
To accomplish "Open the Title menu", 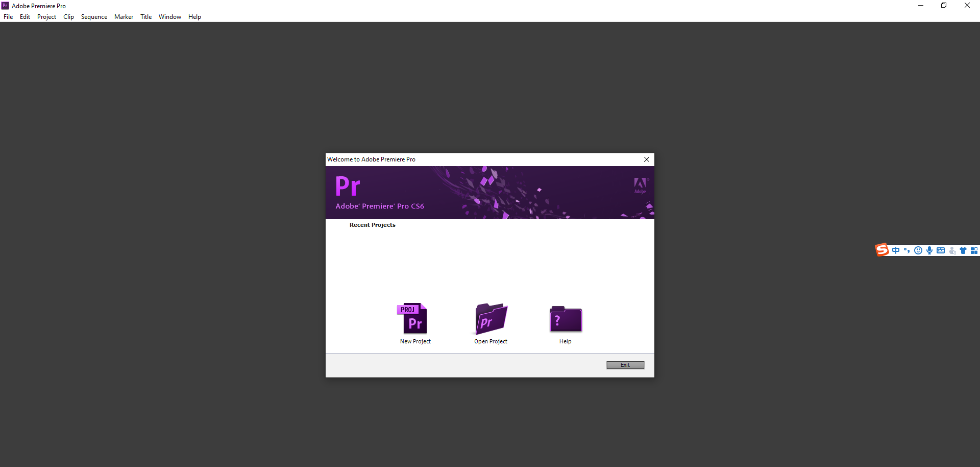I will point(146,17).
